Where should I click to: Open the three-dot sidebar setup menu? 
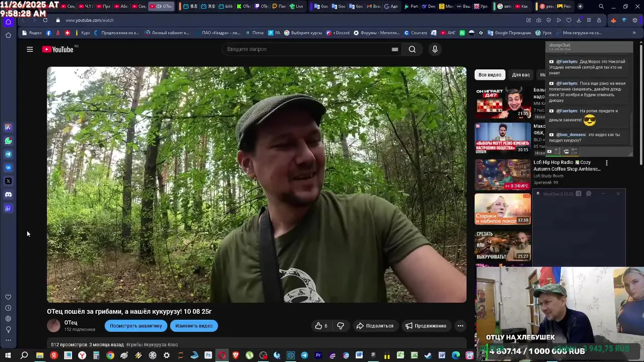(8, 340)
